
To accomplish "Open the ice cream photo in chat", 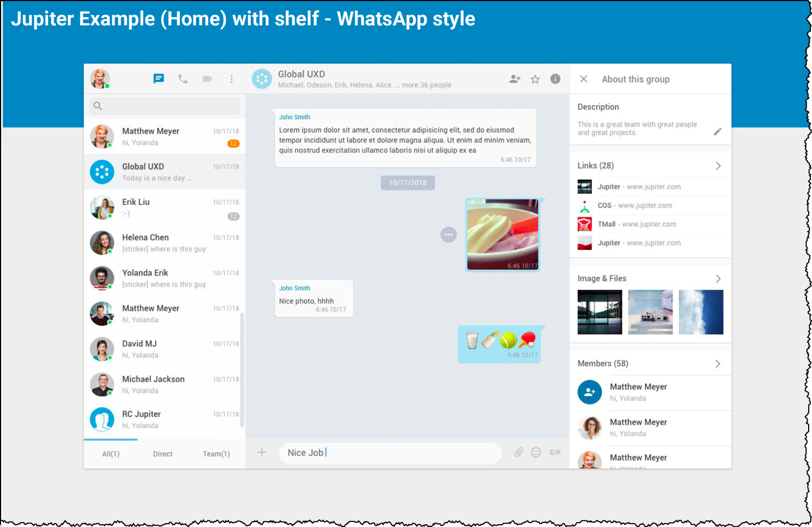I will tap(503, 235).
